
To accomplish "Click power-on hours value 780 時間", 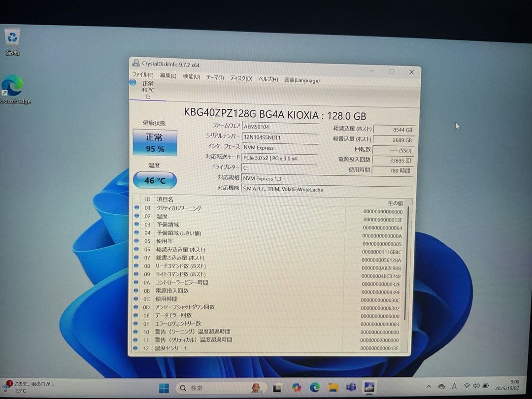I will tap(392, 170).
